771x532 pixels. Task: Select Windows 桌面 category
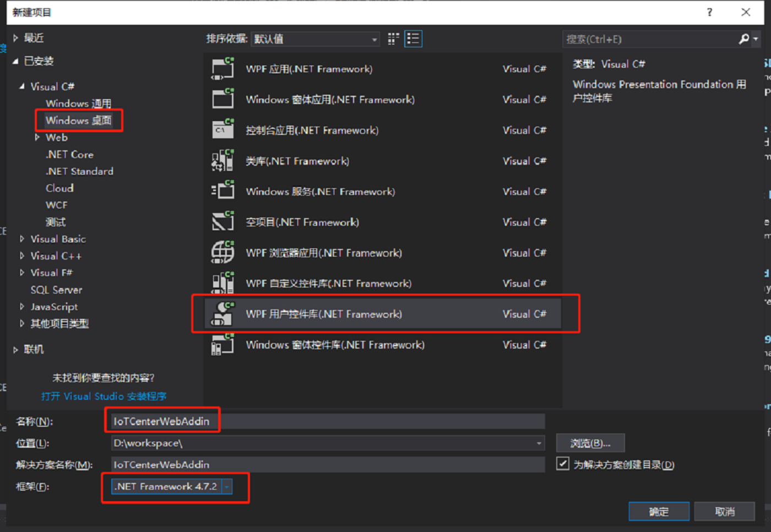point(79,120)
